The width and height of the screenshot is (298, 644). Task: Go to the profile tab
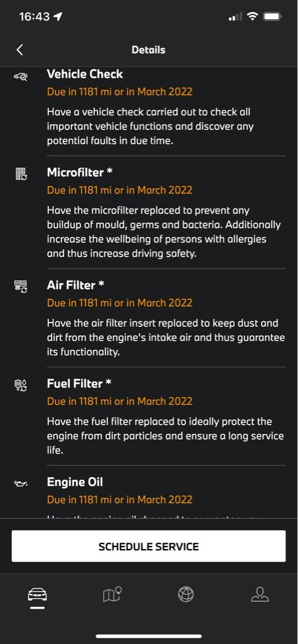pyautogui.click(x=260, y=594)
